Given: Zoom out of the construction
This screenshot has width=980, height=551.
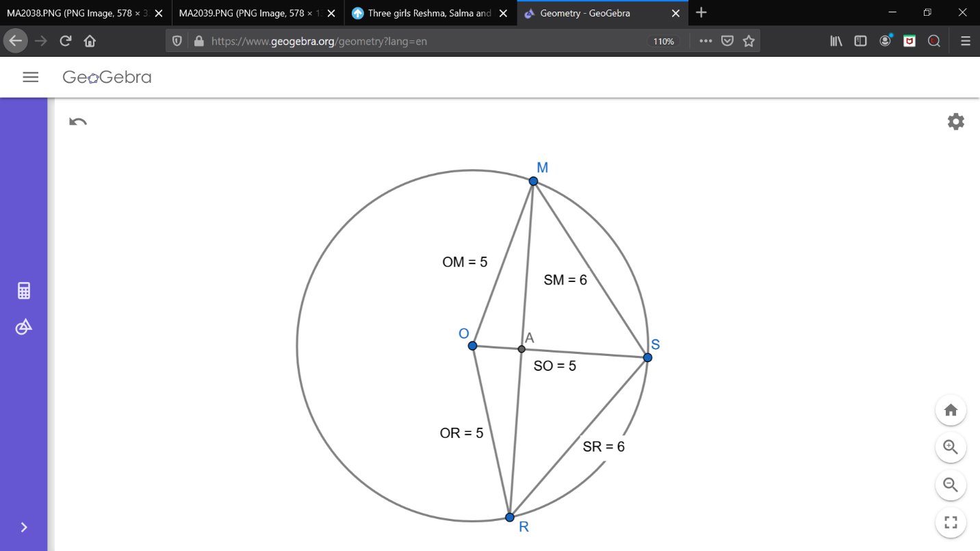Looking at the screenshot, I should click(x=951, y=485).
